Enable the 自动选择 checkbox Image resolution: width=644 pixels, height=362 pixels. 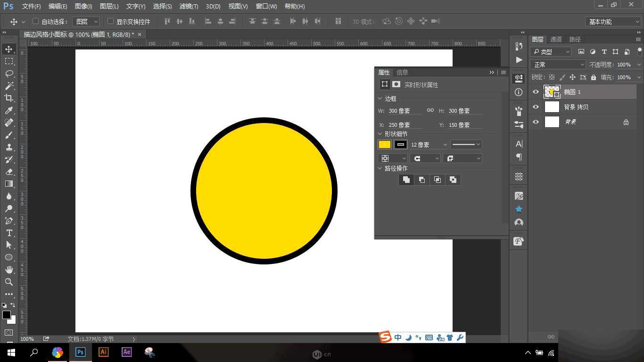pyautogui.click(x=36, y=21)
